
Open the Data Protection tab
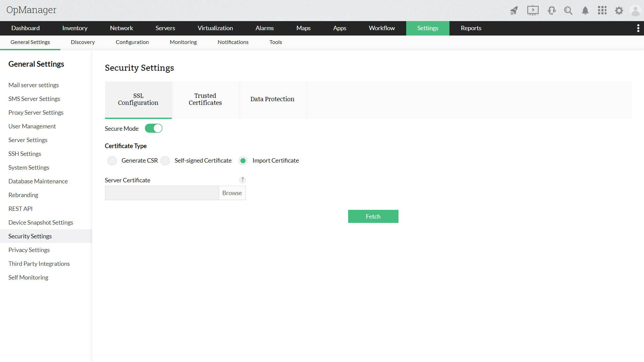pyautogui.click(x=272, y=99)
